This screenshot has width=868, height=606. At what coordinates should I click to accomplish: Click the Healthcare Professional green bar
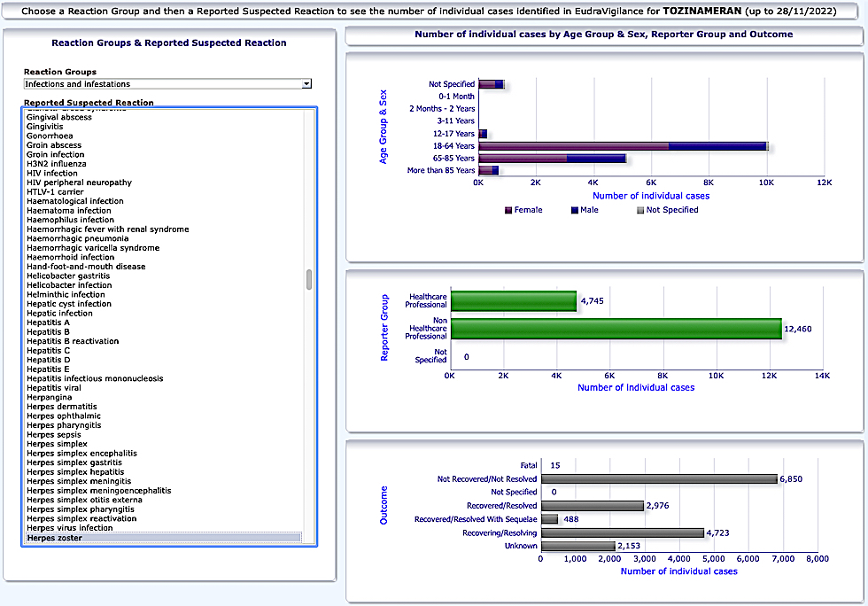point(514,300)
